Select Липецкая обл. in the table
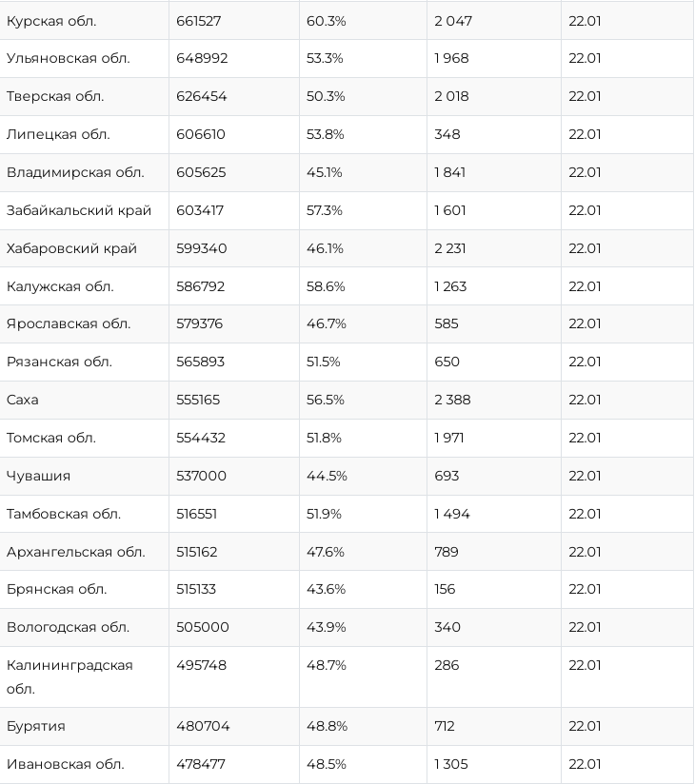The image size is (695, 784). (58, 135)
